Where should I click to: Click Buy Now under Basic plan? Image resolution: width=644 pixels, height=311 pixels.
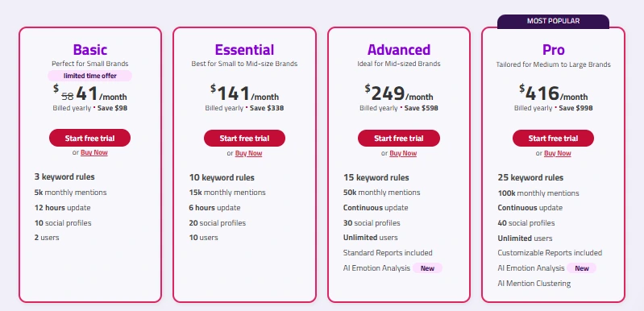[x=94, y=152]
